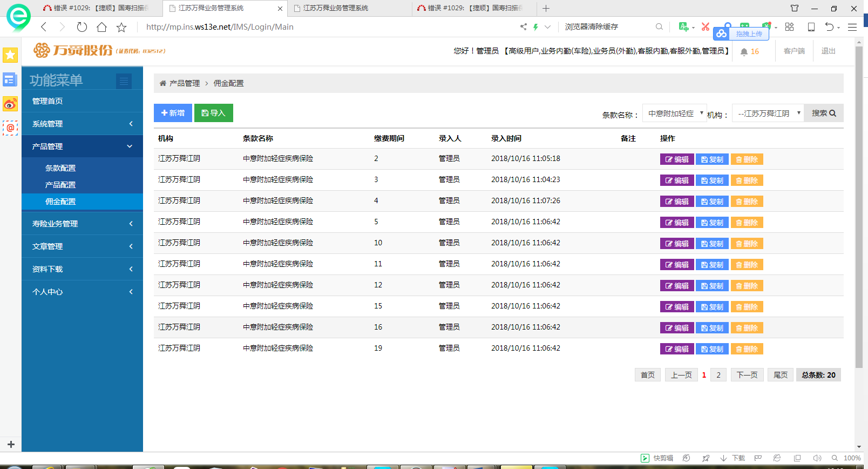Open the 机构 dropdown selector

(768, 113)
